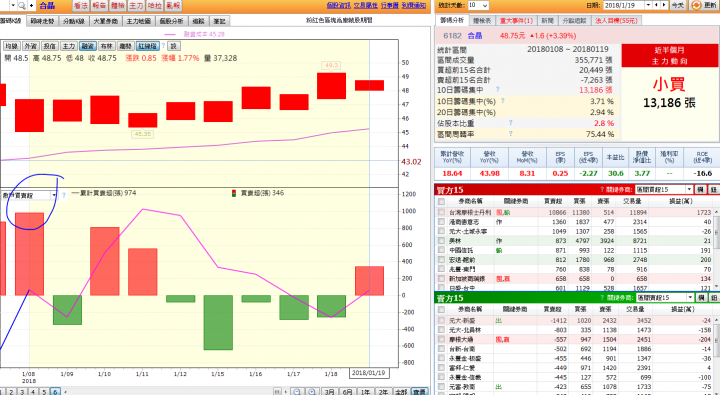Click help icon in 賣方15 header

click(602, 298)
